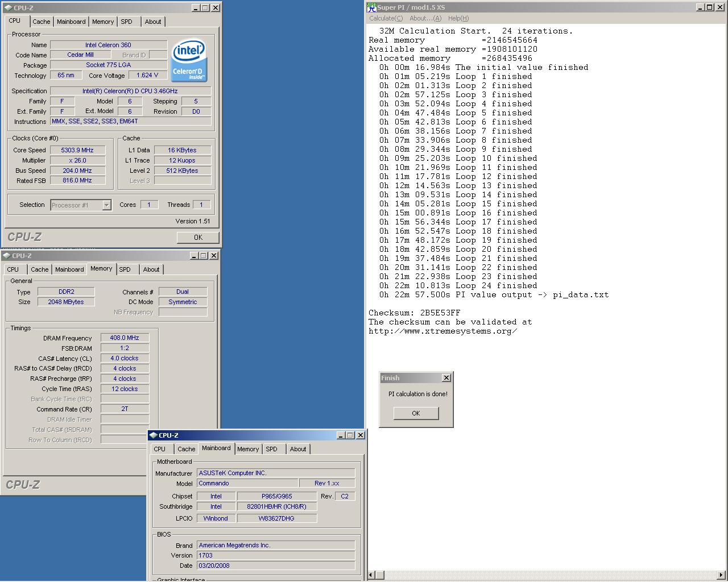The height and width of the screenshot is (582, 728).
Task: Open the Help menu in Super PI
Action: [x=458, y=18]
